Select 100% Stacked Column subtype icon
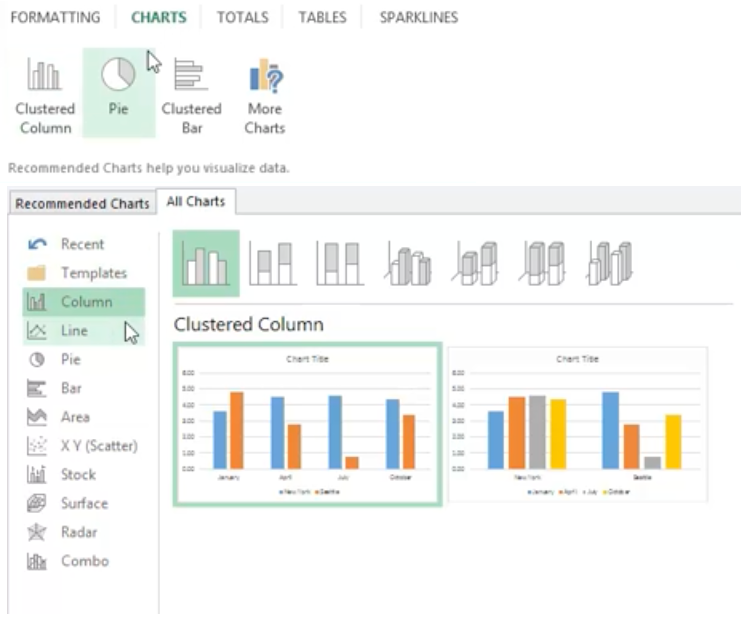The height and width of the screenshot is (638, 741). click(340, 264)
